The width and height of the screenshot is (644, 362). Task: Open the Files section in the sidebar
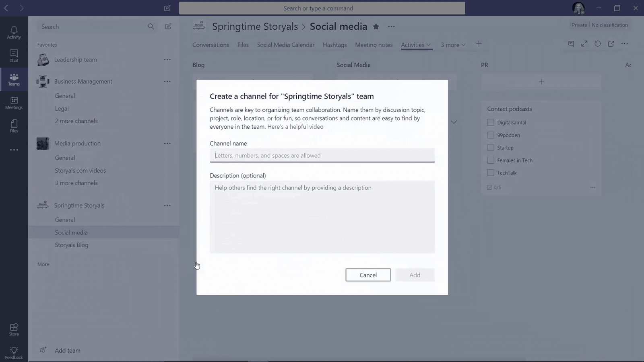[14, 126]
